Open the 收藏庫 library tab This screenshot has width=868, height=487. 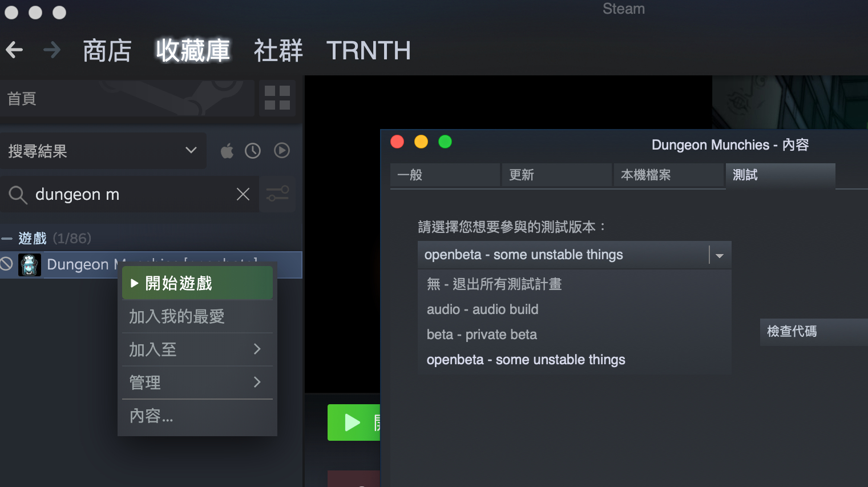pyautogui.click(x=193, y=51)
